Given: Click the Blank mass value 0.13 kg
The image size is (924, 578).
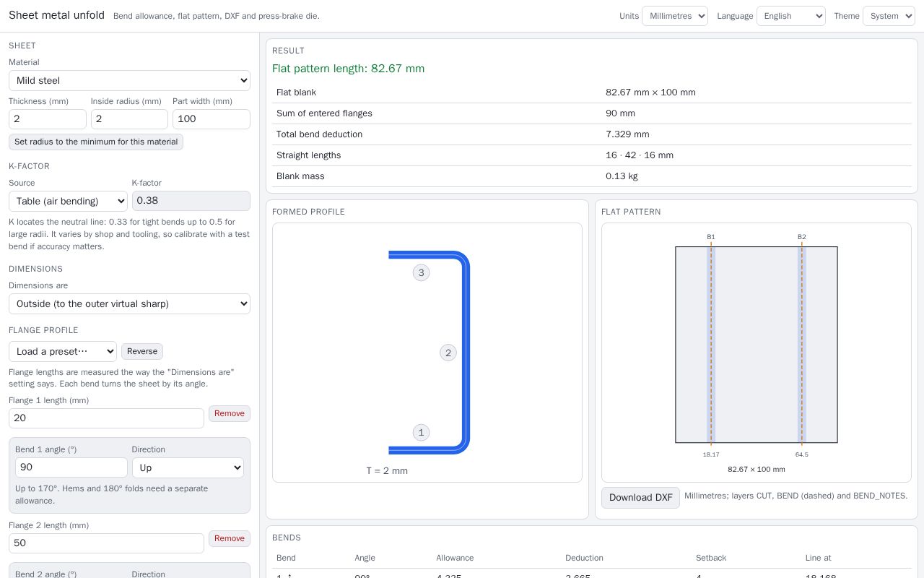Looking at the screenshot, I should 622,176.
